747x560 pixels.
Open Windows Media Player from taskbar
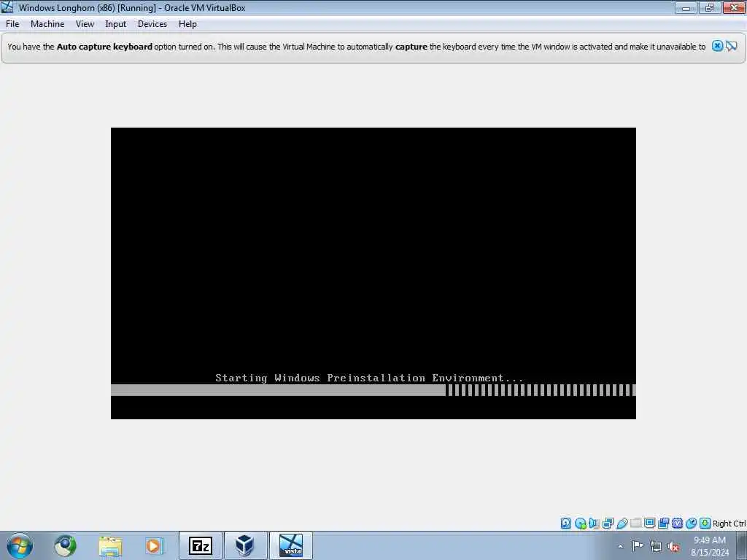[154, 545]
